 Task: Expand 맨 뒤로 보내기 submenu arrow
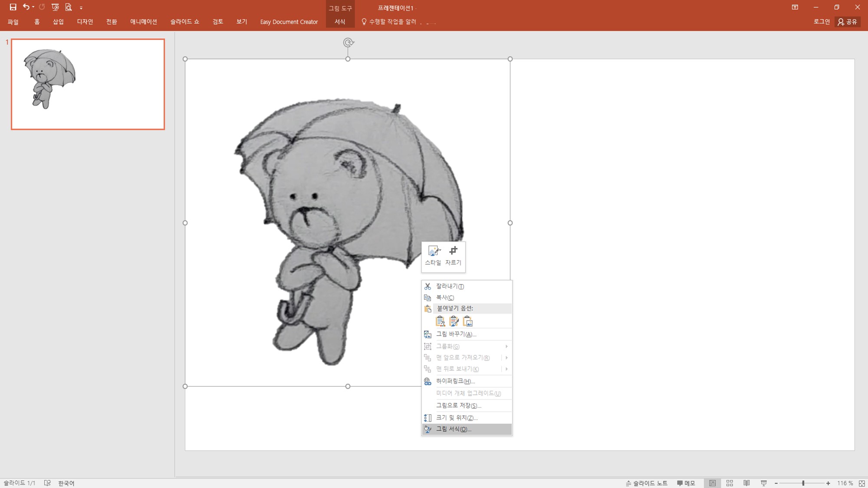506,369
